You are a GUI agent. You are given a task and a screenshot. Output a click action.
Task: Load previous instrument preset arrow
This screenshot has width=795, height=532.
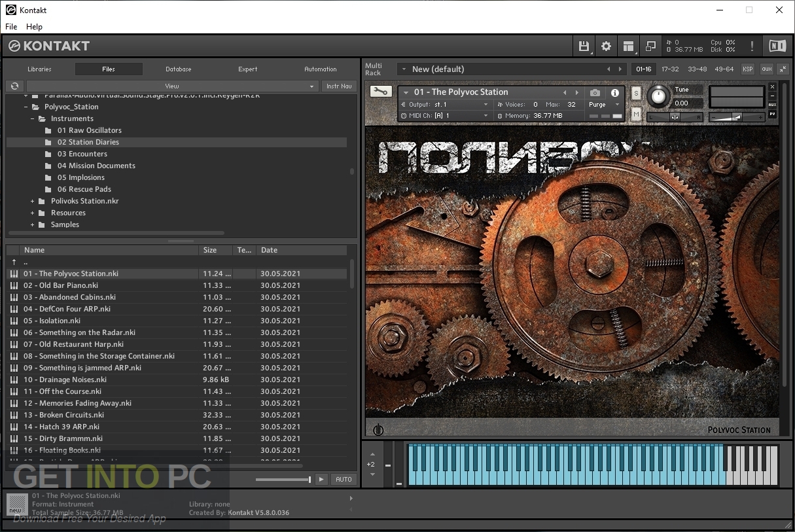(x=565, y=93)
